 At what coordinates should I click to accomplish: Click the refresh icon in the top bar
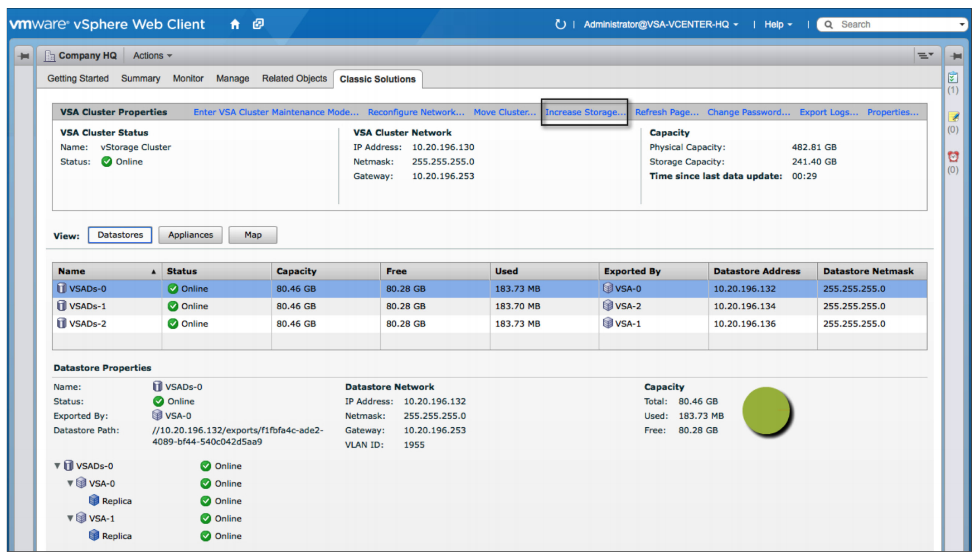click(560, 24)
